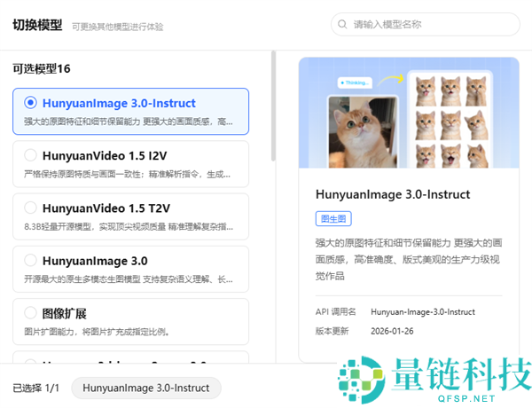The width and height of the screenshot is (532, 408).
Task: Open the cat preview thumbnail image
Action: click(x=409, y=113)
